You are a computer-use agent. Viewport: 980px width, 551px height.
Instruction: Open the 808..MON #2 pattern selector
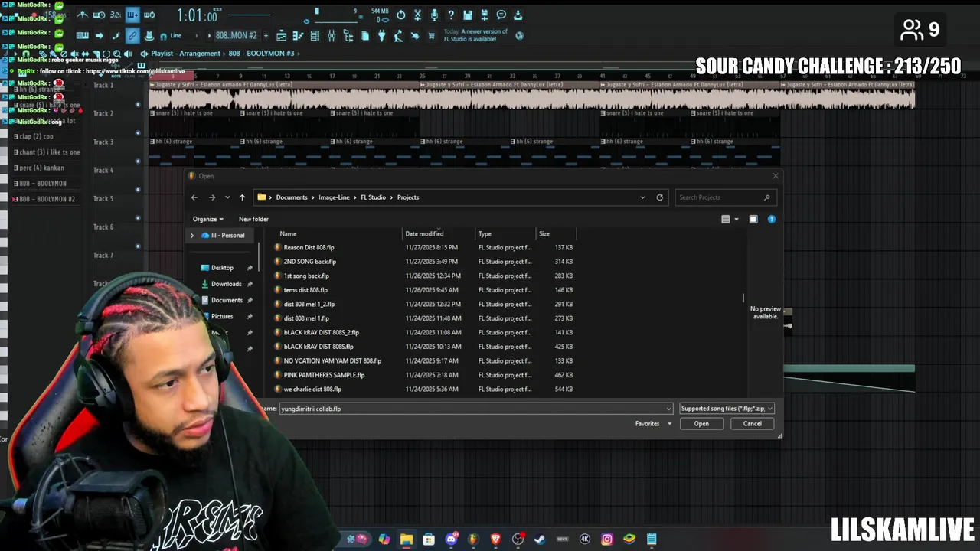tap(237, 35)
